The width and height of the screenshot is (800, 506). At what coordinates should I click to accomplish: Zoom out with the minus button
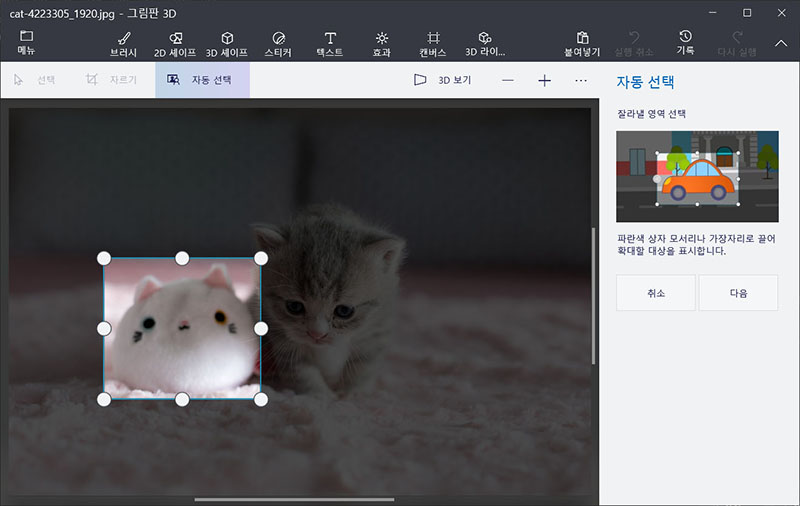[508, 81]
